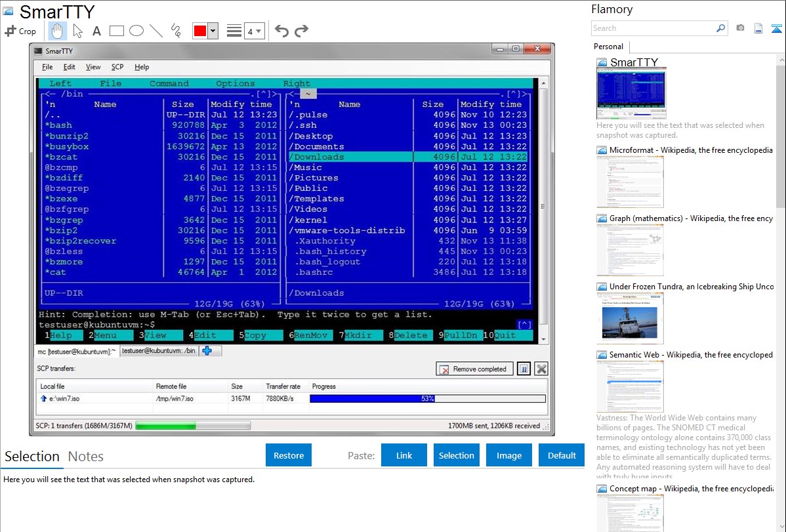786x532 pixels.
Task: Open the View menu in SmarTTY
Action: [x=93, y=67]
